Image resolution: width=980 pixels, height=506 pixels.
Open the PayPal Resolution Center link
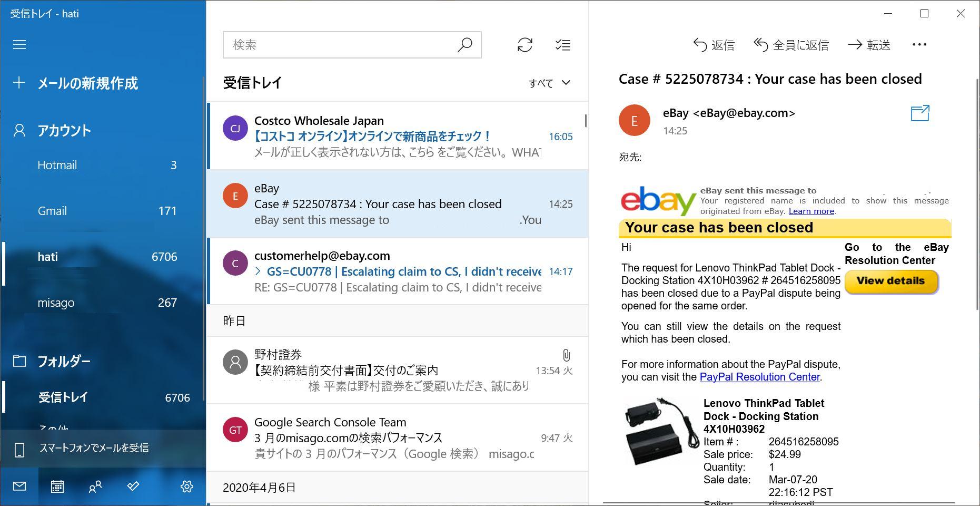point(759,377)
